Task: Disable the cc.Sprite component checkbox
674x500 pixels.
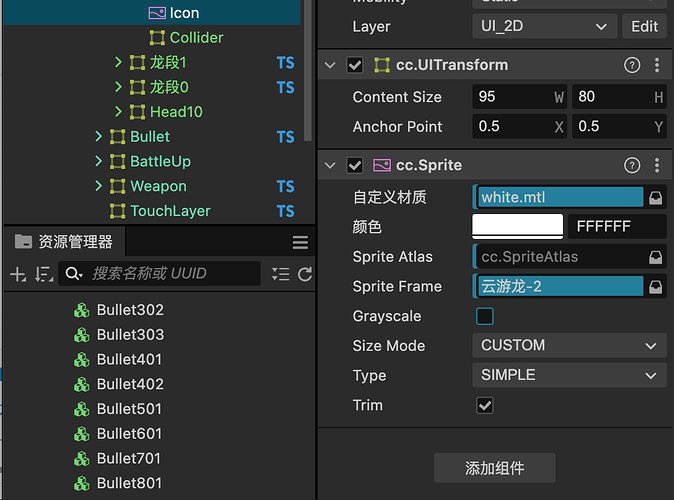Action: pos(354,165)
